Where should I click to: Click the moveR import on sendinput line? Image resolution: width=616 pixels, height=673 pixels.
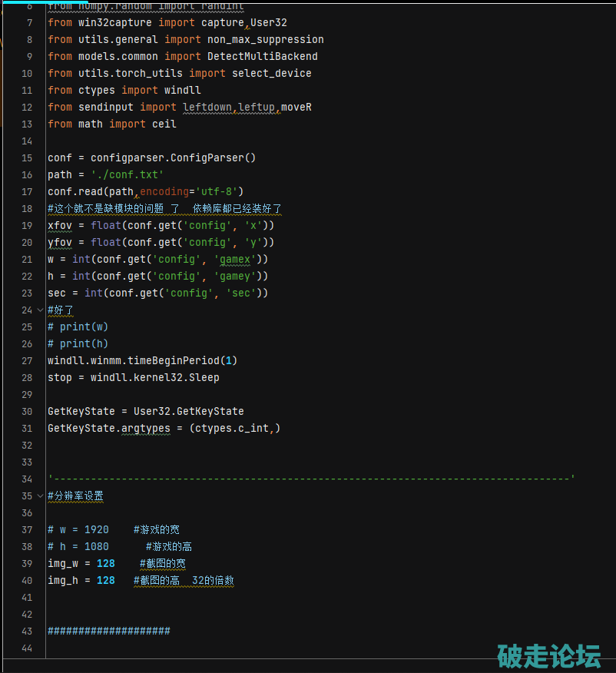296,107
